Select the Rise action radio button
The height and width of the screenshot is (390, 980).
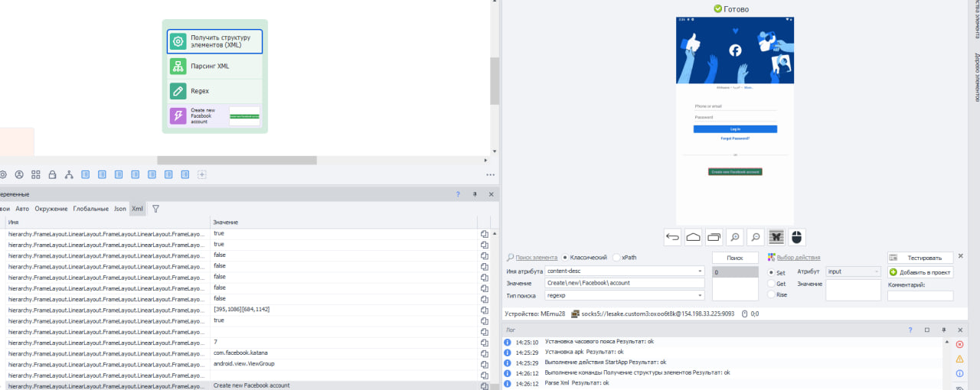771,294
